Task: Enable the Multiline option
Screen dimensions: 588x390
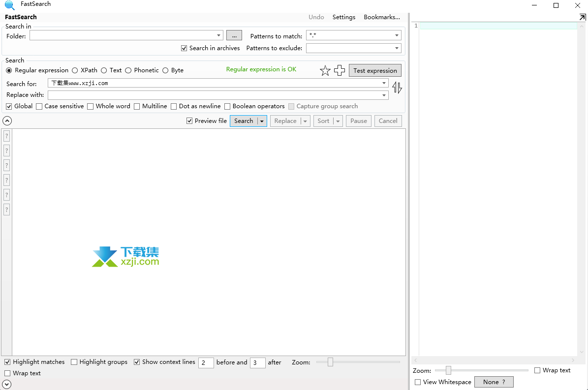Action: click(137, 106)
